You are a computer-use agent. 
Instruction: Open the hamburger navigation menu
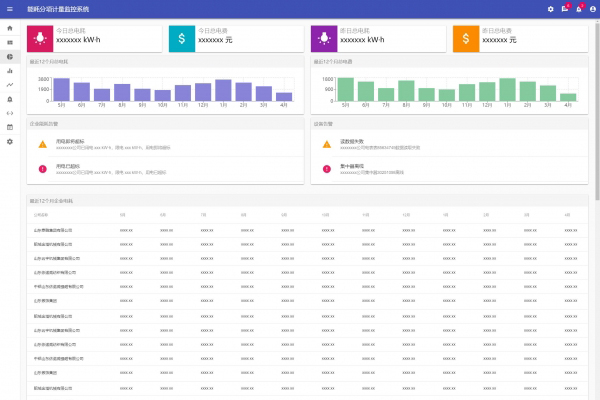[10, 9]
